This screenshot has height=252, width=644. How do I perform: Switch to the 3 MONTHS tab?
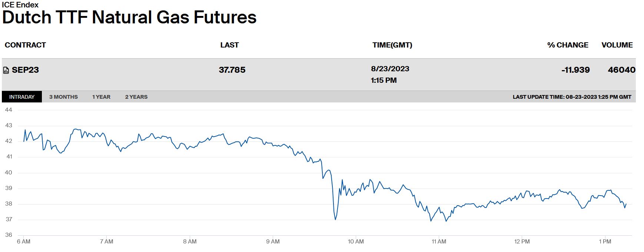(63, 97)
